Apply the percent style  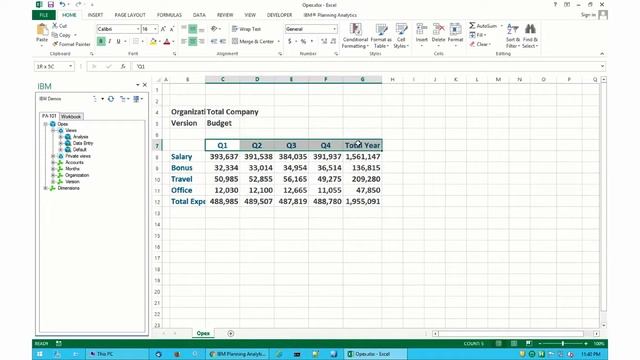pos(303,41)
